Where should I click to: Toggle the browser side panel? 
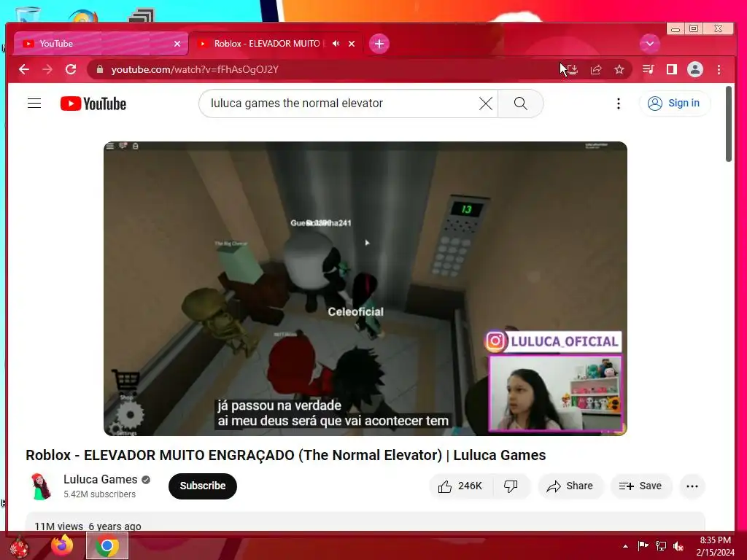[672, 69]
